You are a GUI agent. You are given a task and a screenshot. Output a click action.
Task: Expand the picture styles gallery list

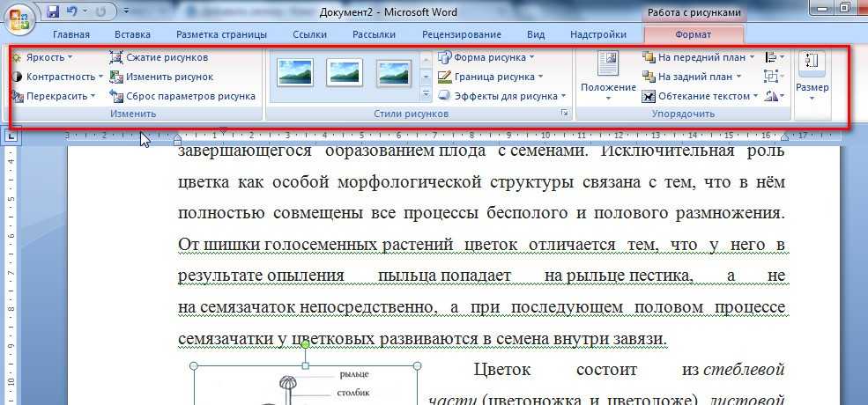click(x=426, y=94)
